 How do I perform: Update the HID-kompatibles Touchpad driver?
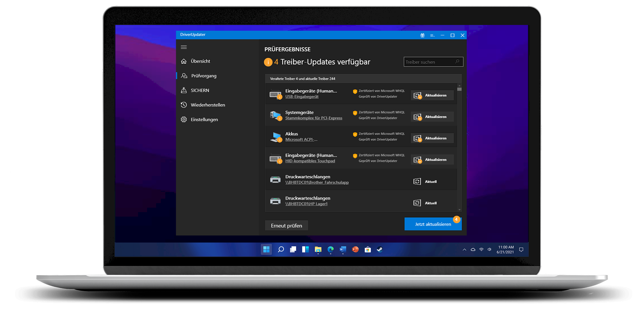pos(432,160)
